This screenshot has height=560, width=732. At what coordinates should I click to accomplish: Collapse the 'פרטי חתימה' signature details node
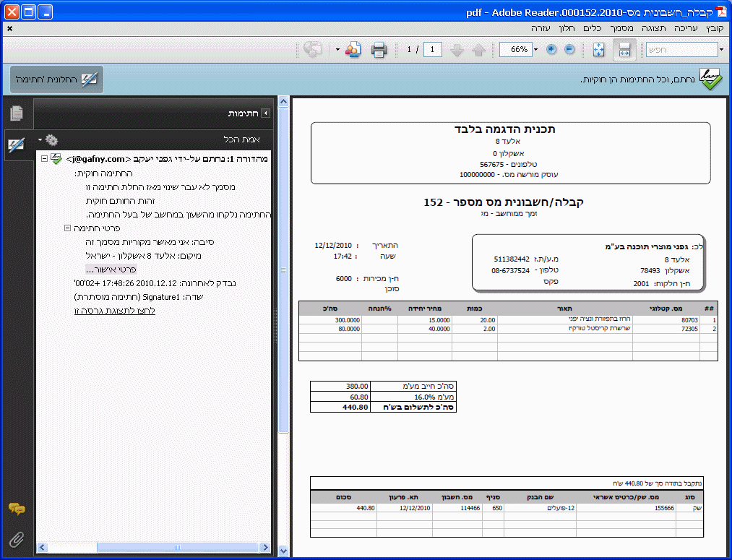(67, 228)
